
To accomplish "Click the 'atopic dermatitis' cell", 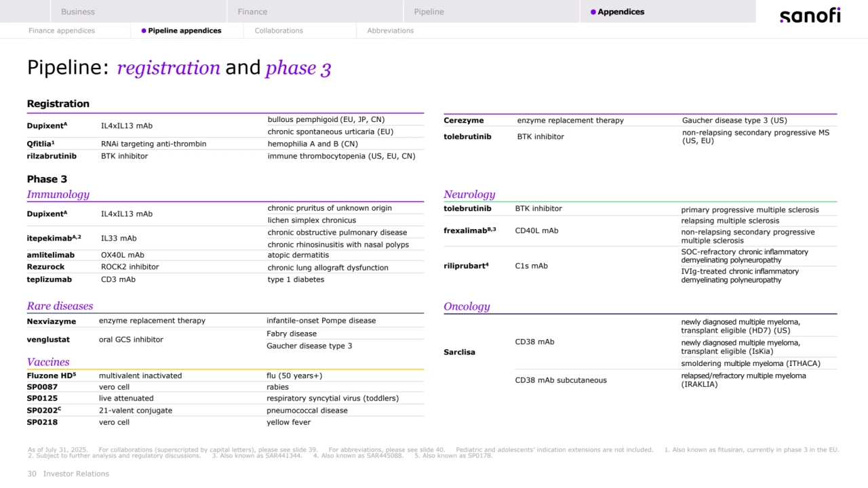I will 298,255.
